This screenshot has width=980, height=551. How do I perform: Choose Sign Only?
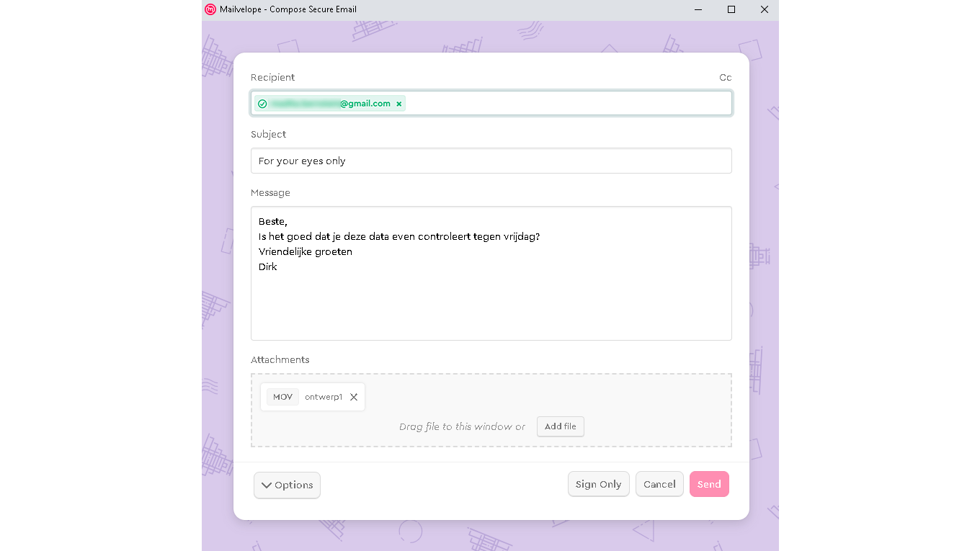point(598,484)
